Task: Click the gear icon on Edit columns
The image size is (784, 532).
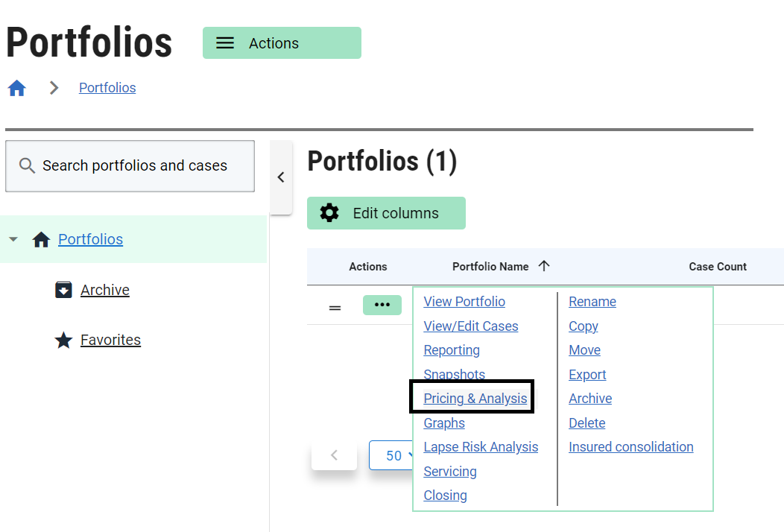Action: (x=329, y=213)
